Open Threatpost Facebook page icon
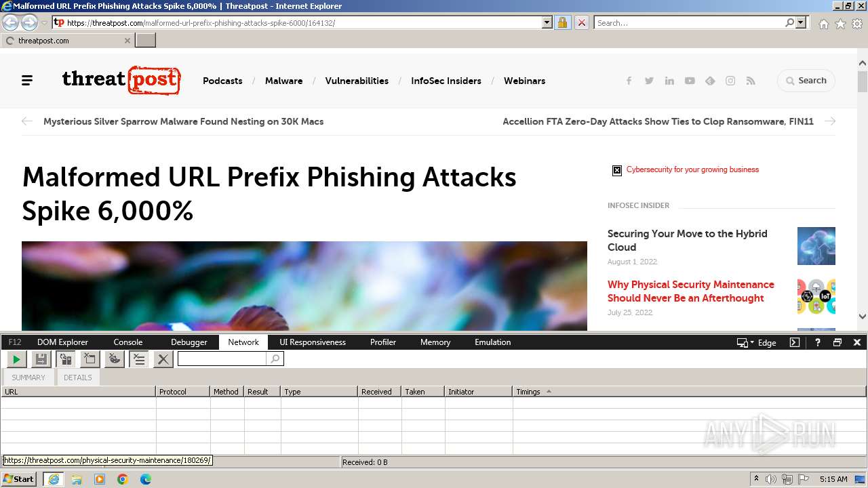This screenshot has height=488, width=868. click(x=629, y=81)
